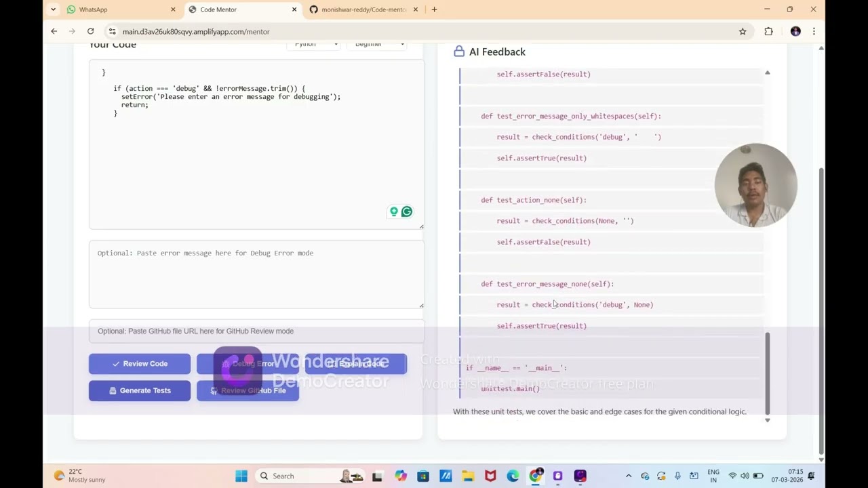Switch to the monishwar-reddy GitHub tab

click(x=363, y=9)
